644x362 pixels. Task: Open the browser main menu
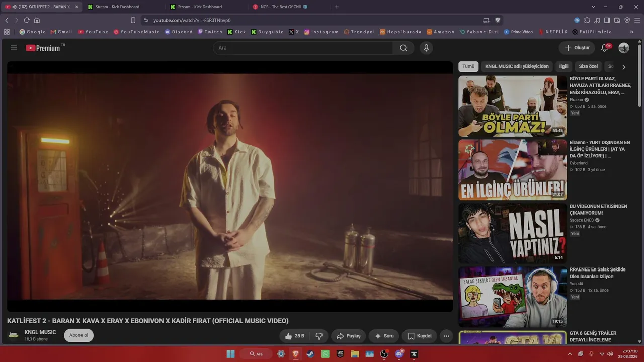tap(637, 20)
